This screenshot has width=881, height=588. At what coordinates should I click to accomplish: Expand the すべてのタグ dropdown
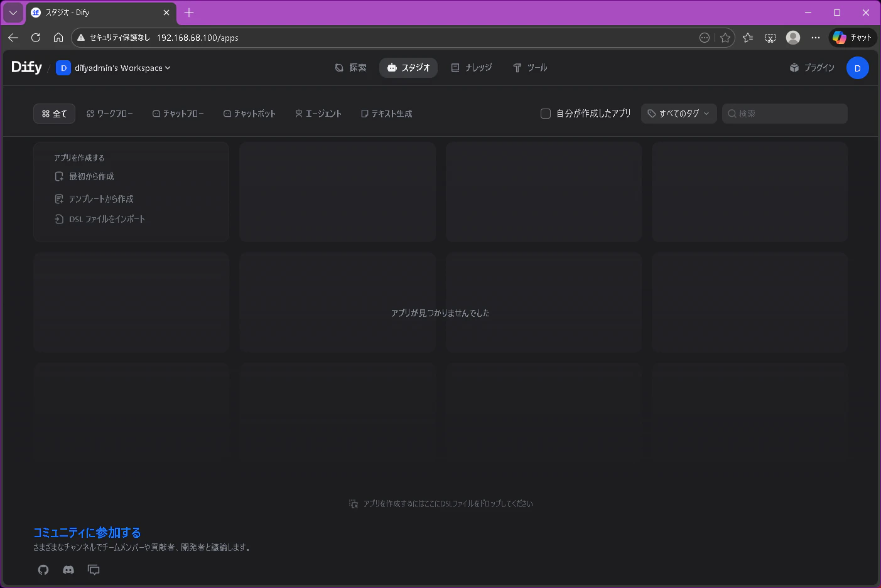tap(679, 114)
